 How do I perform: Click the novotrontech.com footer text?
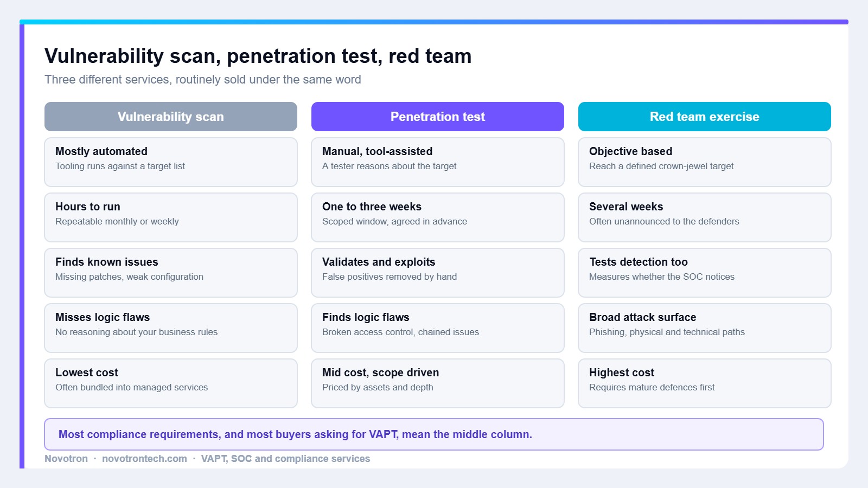(x=144, y=459)
